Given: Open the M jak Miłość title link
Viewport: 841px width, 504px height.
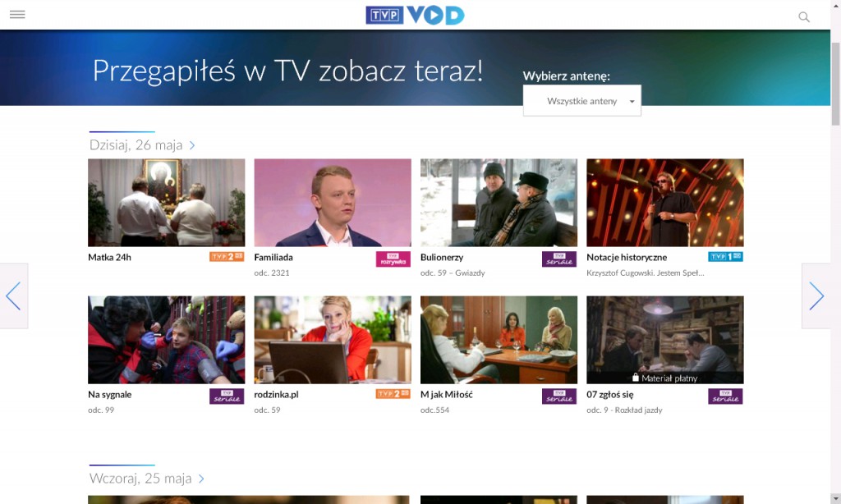Looking at the screenshot, I should click(x=447, y=395).
